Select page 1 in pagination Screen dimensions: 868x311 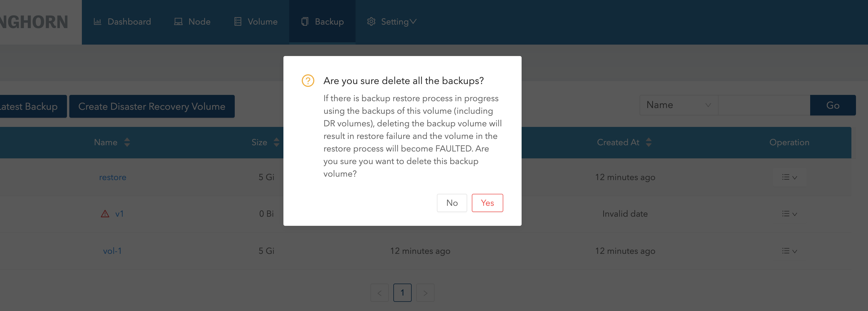[402, 292]
